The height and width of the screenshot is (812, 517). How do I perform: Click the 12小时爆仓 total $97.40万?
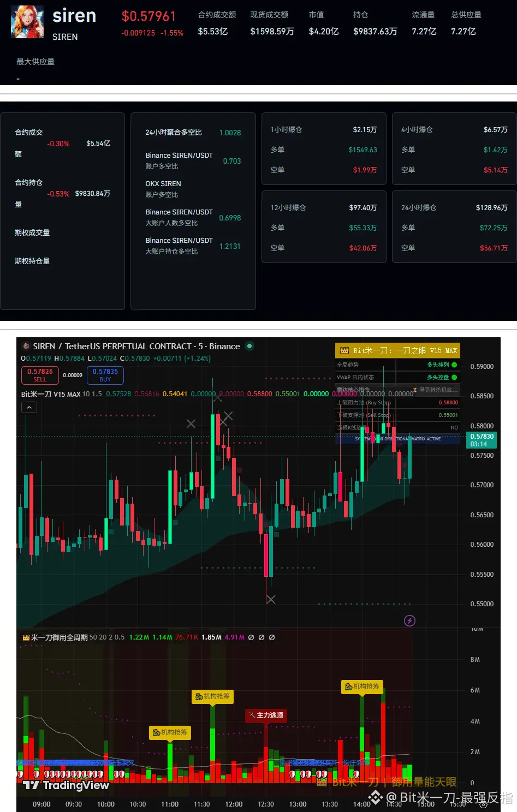click(363, 207)
